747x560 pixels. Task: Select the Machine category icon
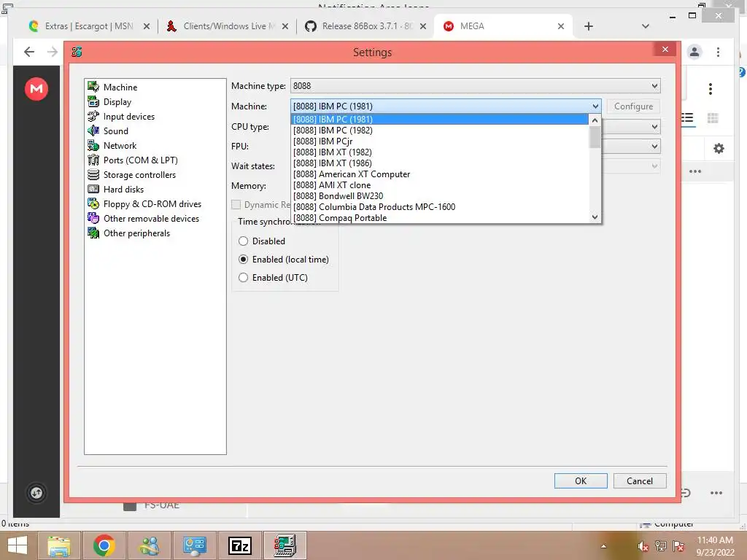point(93,87)
